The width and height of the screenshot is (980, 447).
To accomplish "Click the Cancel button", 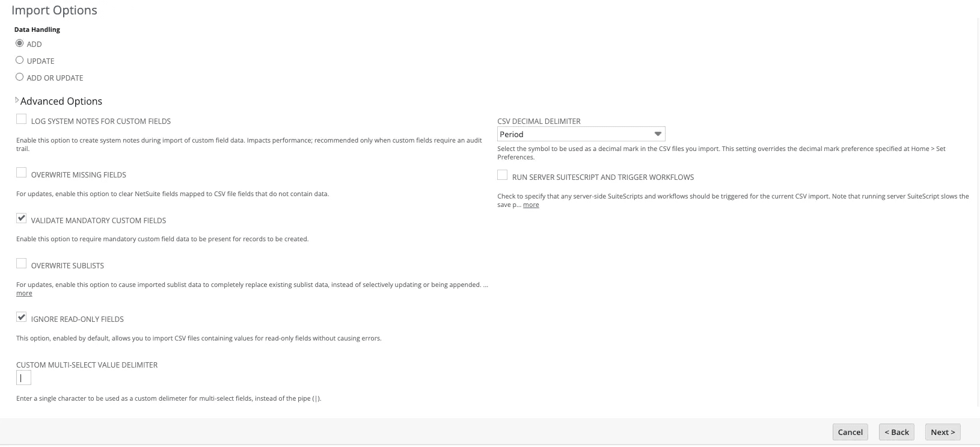I will click(850, 431).
